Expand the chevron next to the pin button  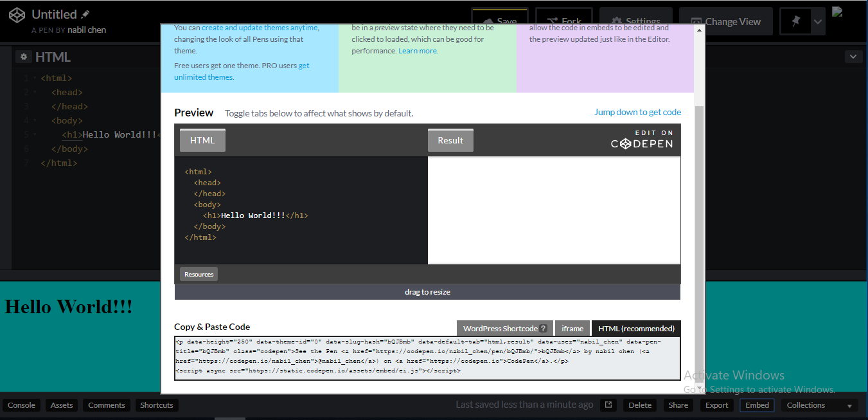(817, 21)
